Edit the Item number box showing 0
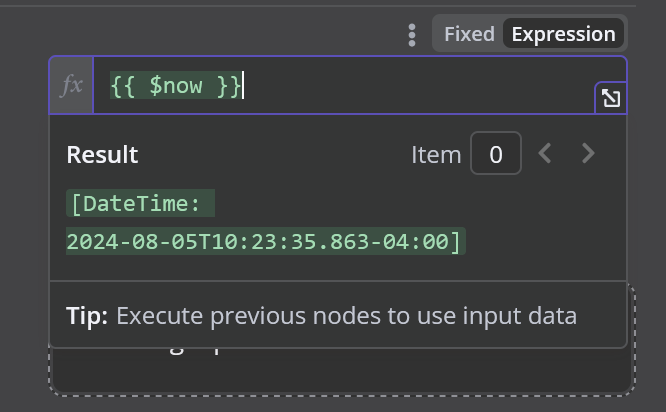Screen dimensions: 666x412 (x=496, y=153)
